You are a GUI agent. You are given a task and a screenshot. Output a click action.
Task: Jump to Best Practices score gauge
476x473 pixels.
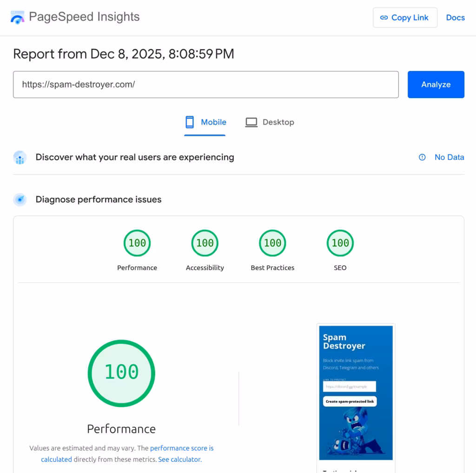coord(272,243)
